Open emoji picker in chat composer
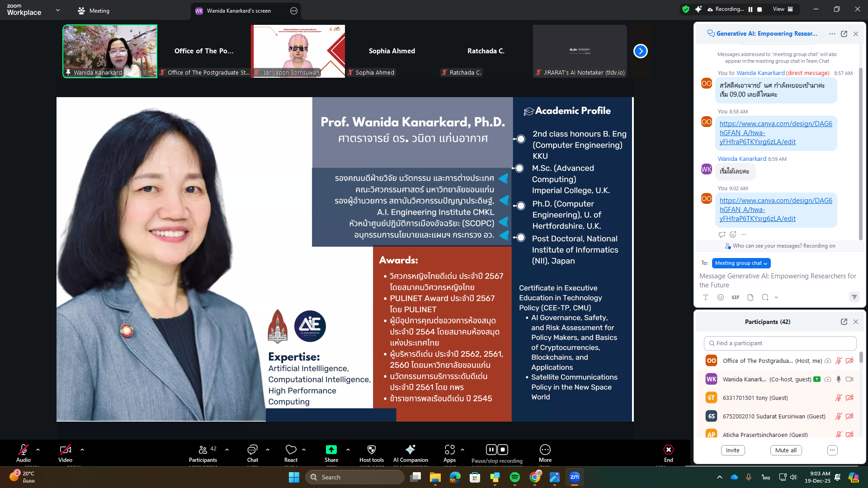Image resolution: width=868 pixels, height=488 pixels. pyautogui.click(x=721, y=297)
